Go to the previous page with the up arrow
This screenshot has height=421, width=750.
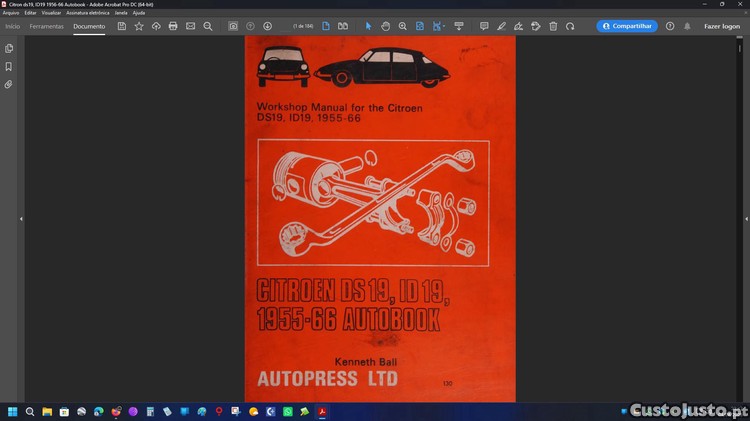(250, 26)
